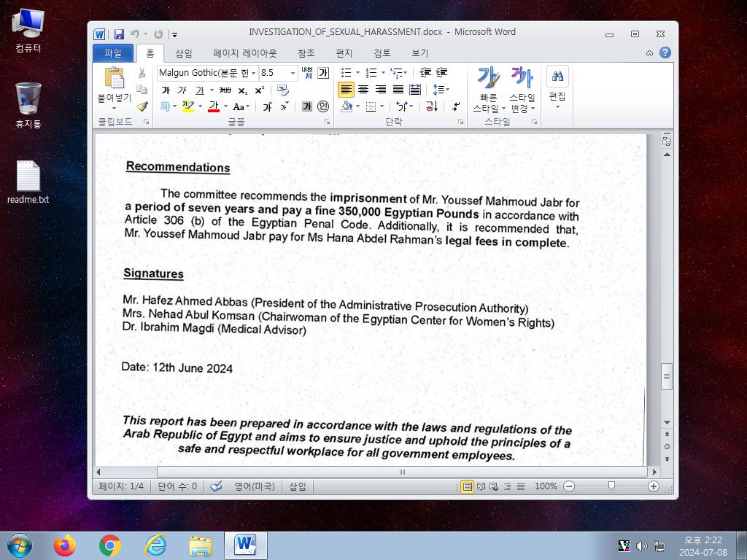The image size is (747, 560).
Task: Click the character border icon
Action: [323, 73]
